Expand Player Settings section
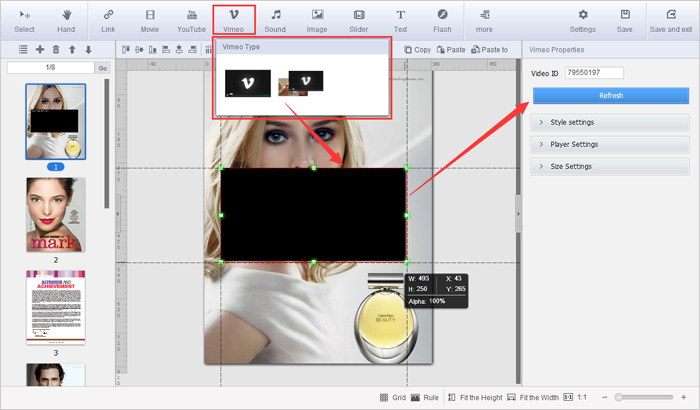Image resolution: width=700 pixels, height=410 pixels. click(609, 144)
